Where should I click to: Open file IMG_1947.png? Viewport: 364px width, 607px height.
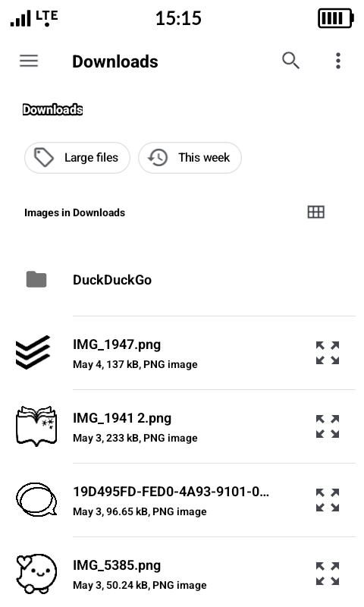click(117, 344)
